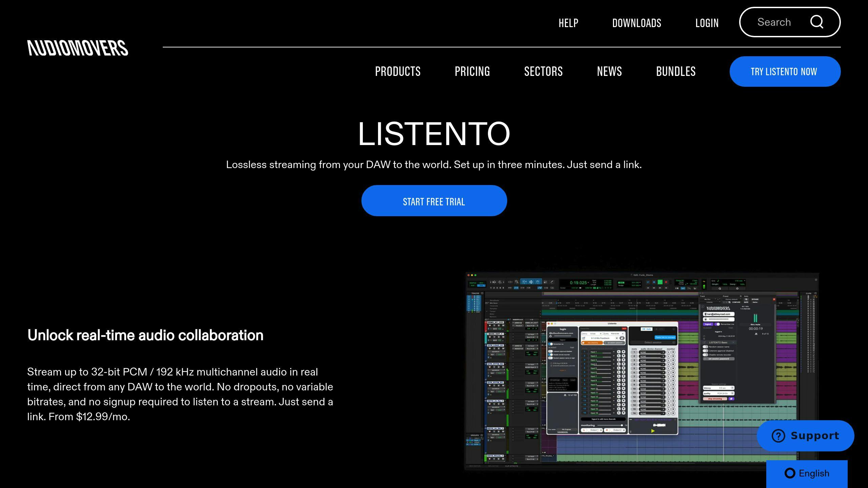Select the Pricing menu item
This screenshot has height=488, width=868.
pos(472,72)
